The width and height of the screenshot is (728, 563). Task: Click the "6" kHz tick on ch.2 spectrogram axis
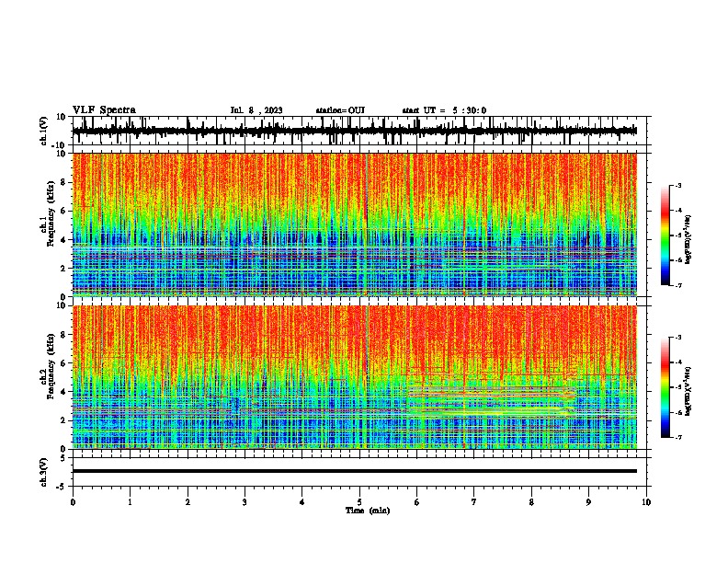65,363
